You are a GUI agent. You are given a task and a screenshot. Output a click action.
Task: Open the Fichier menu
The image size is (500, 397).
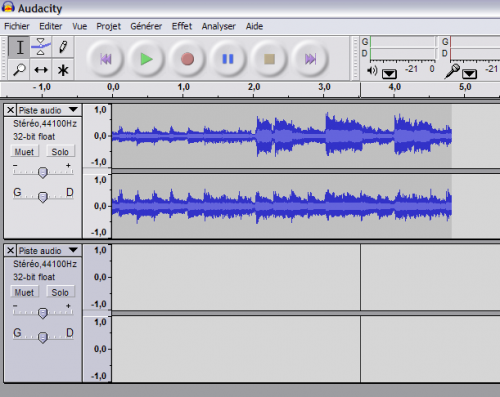(17, 26)
